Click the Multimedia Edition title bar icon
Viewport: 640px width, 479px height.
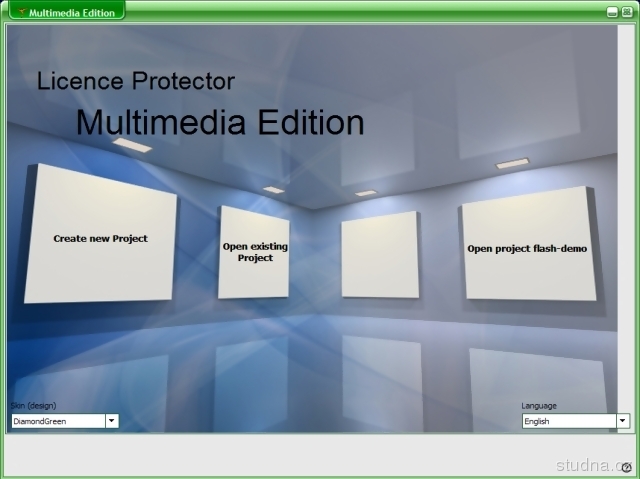coord(22,12)
